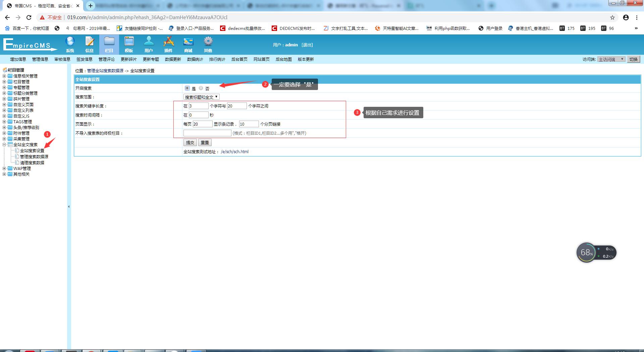Click 增加信息 menu item
Image resolution: width=644 pixels, height=352 pixels.
click(18, 59)
